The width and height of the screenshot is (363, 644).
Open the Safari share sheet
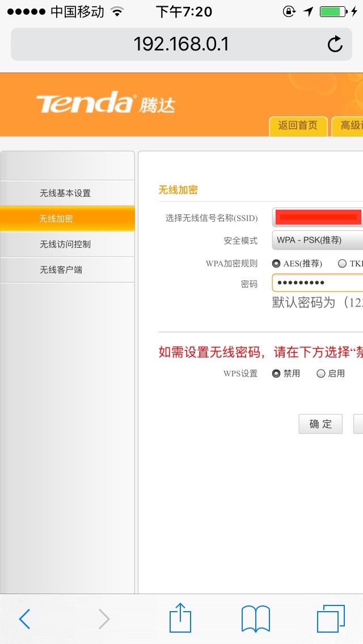180,619
